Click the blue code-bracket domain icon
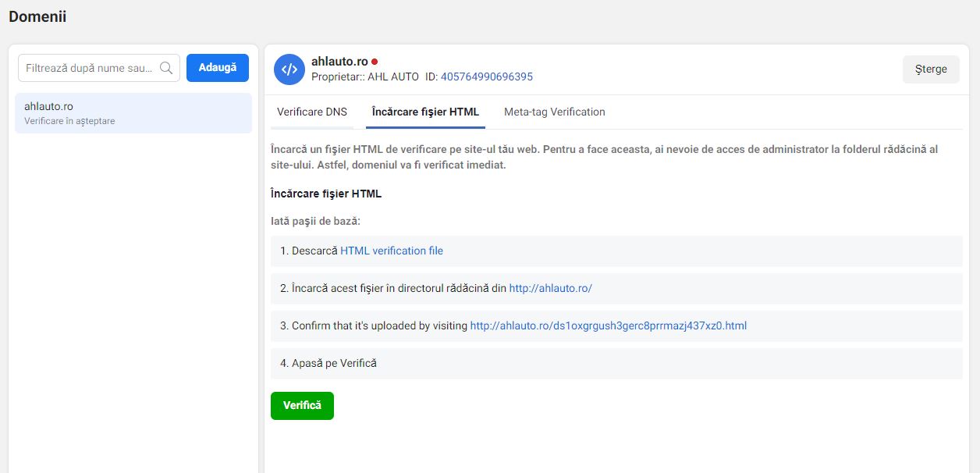 289,69
